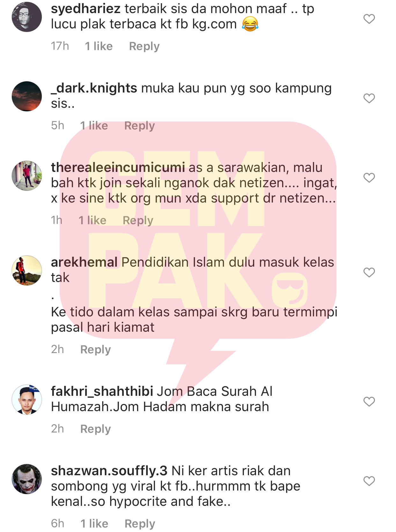The height and width of the screenshot is (532, 396).
Task: Open arekhemal's profile photo
Action: [x=27, y=270]
